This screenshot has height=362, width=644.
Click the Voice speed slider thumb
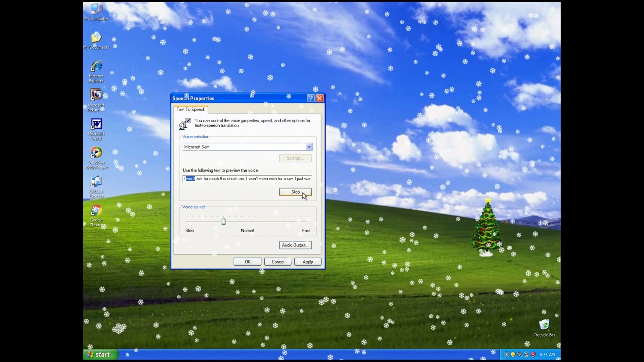coord(223,221)
